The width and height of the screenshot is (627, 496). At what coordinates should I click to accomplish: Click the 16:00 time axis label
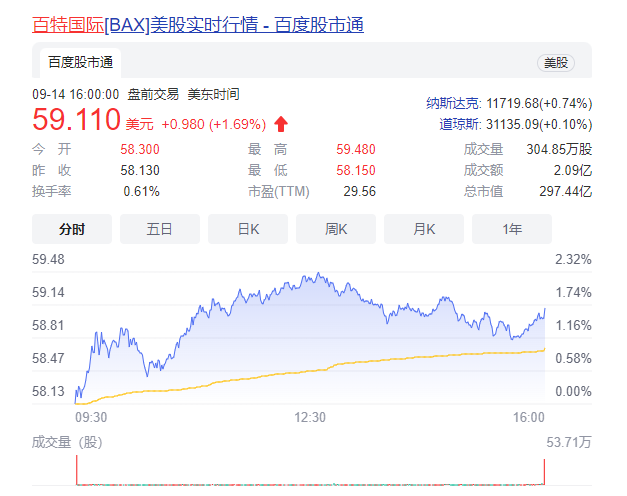pyautogui.click(x=529, y=417)
